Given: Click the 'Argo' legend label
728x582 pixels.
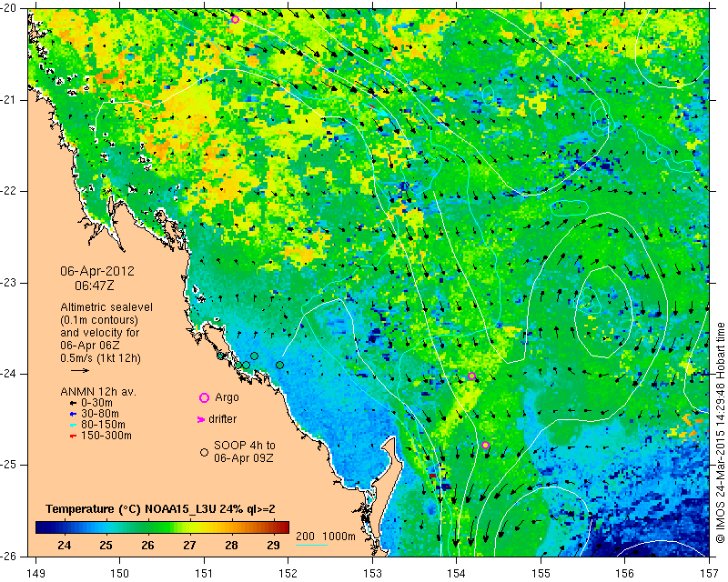Looking at the screenshot, I should (227, 397).
